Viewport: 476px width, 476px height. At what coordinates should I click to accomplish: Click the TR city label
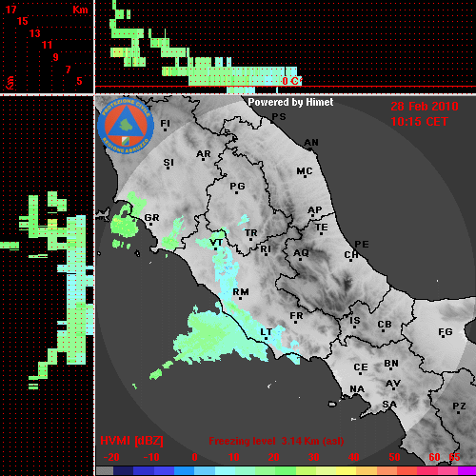[x=251, y=233]
